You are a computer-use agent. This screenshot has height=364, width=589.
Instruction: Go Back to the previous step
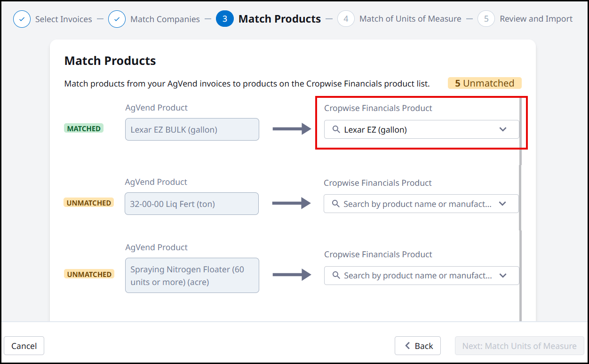(x=418, y=346)
